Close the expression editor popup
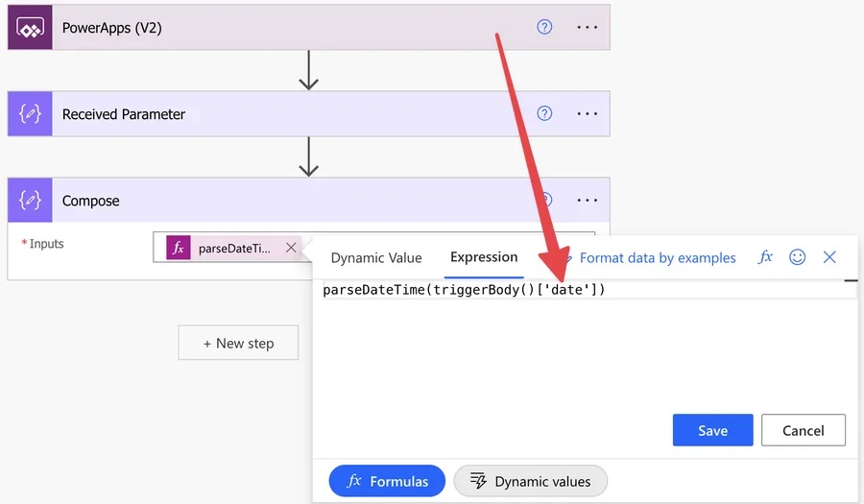 tap(829, 257)
